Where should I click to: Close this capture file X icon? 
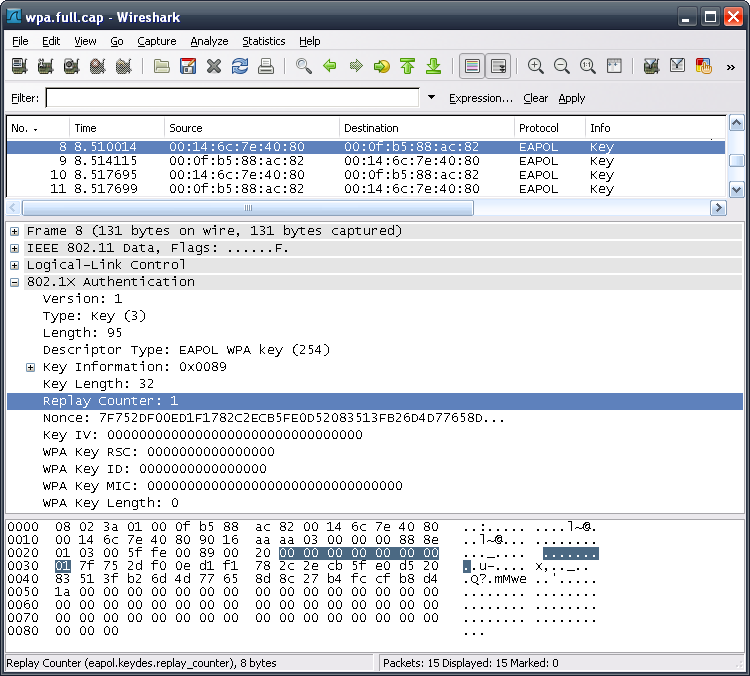pyautogui.click(x=214, y=66)
